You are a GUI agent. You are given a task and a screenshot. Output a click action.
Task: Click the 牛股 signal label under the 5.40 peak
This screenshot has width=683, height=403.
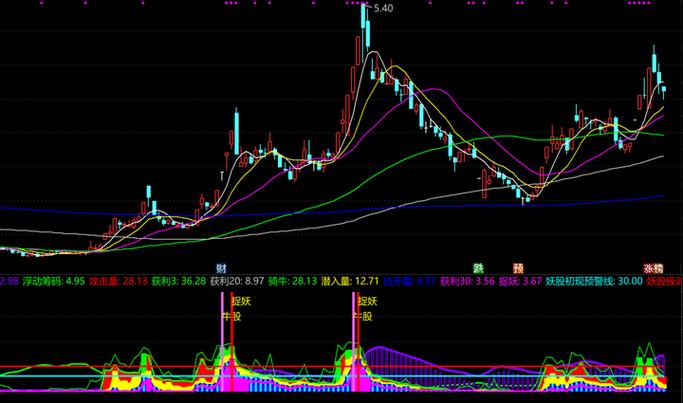[x=362, y=316]
